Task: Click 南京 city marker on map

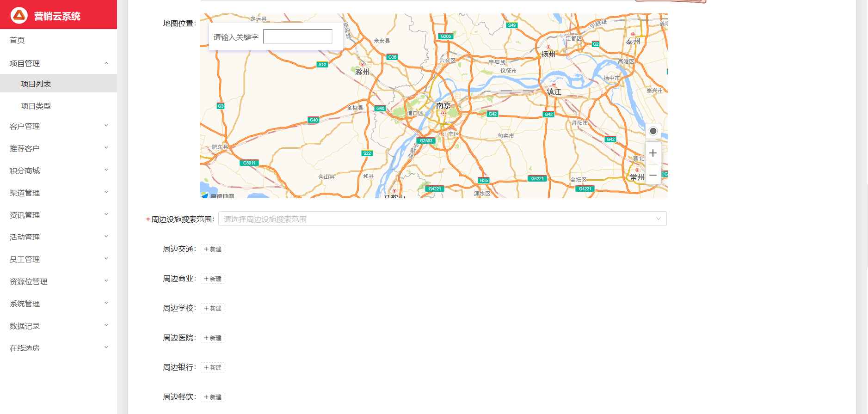Action: tap(443, 113)
